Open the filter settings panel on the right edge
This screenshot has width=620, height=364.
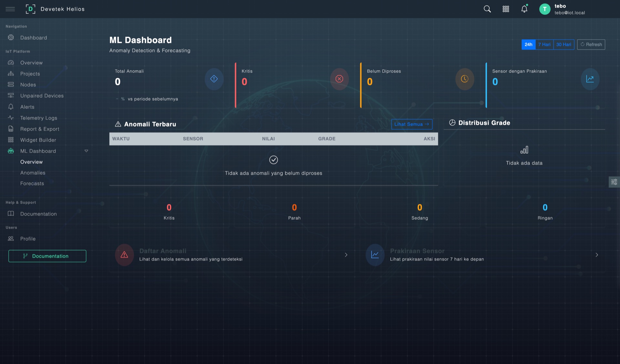(x=614, y=182)
